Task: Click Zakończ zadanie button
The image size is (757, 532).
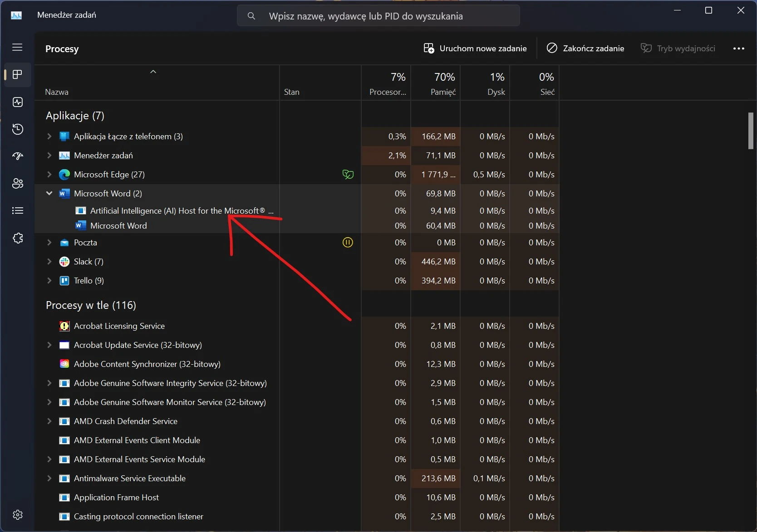Action: (x=585, y=48)
